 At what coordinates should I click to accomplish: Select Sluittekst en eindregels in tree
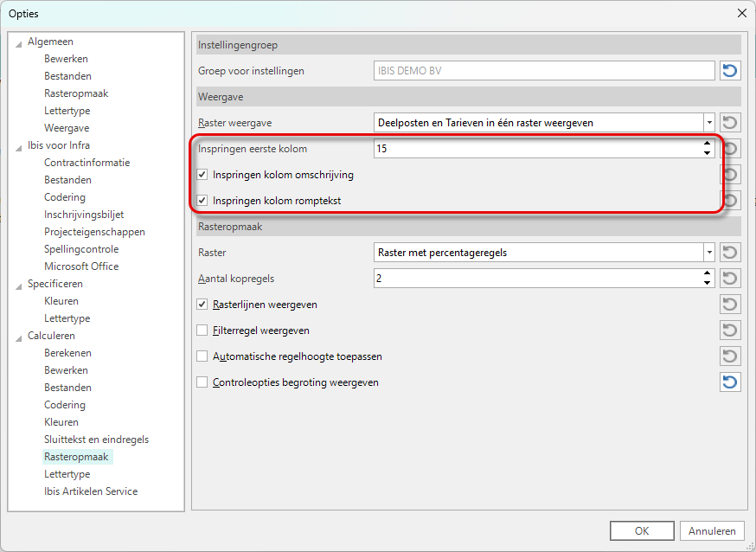pos(96,440)
